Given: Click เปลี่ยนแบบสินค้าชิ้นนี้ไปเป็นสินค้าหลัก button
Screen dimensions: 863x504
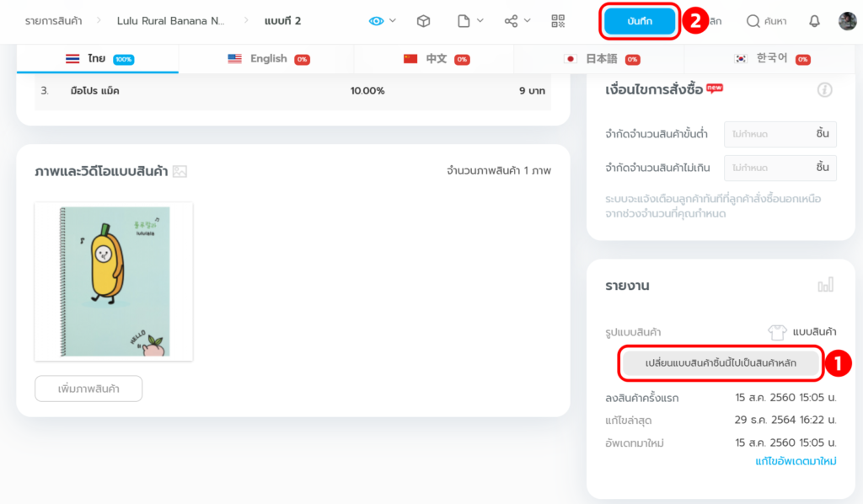Looking at the screenshot, I should coord(720,362).
